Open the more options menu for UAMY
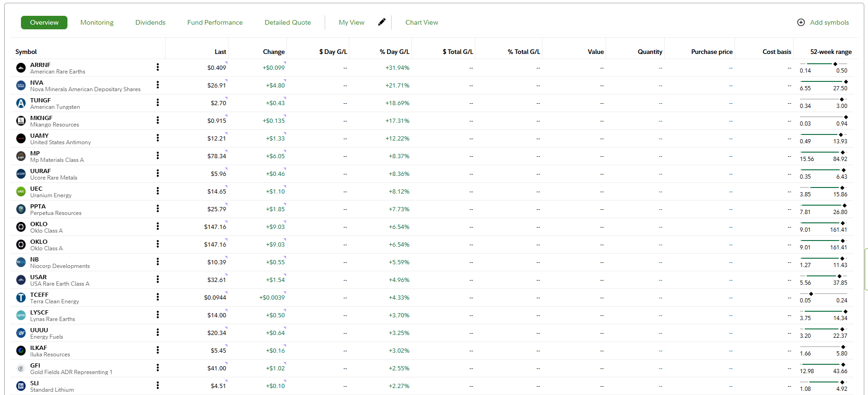The image size is (868, 395). point(158,138)
